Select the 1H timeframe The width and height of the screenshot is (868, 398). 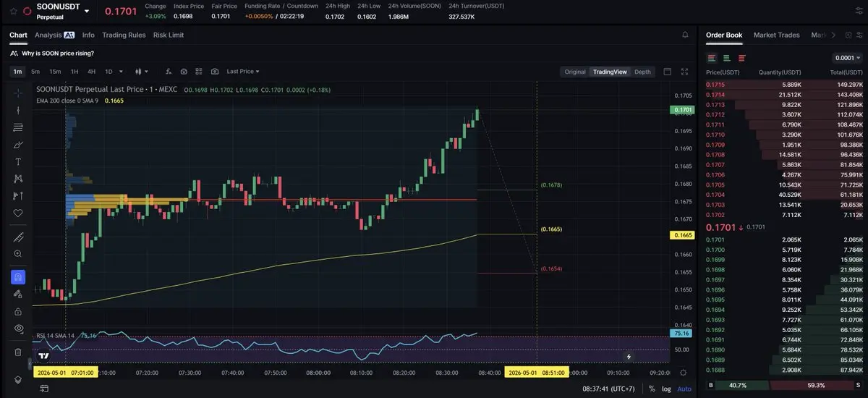tap(75, 72)
